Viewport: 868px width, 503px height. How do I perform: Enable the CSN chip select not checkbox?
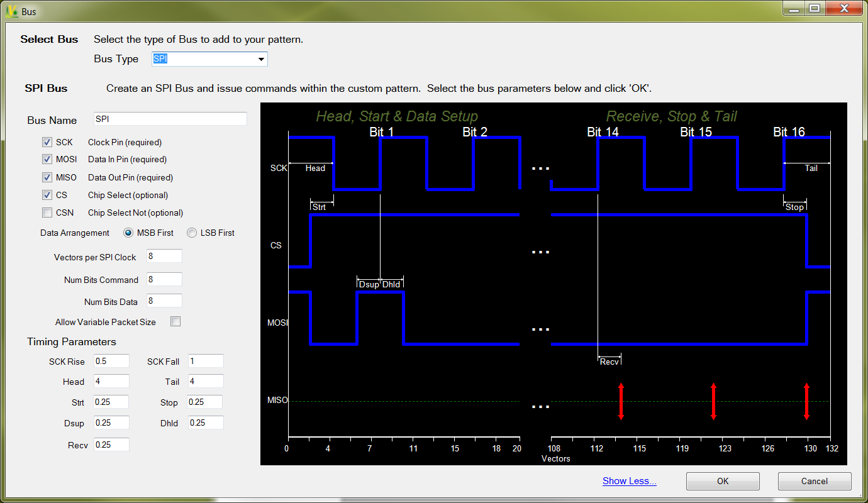(47, 213)
